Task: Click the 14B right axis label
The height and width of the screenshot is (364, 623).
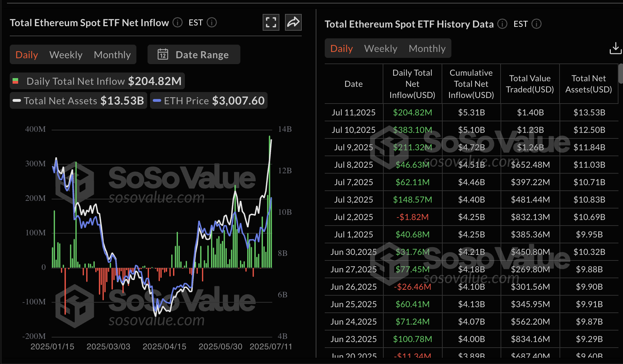Action: (x=285, y=129)
